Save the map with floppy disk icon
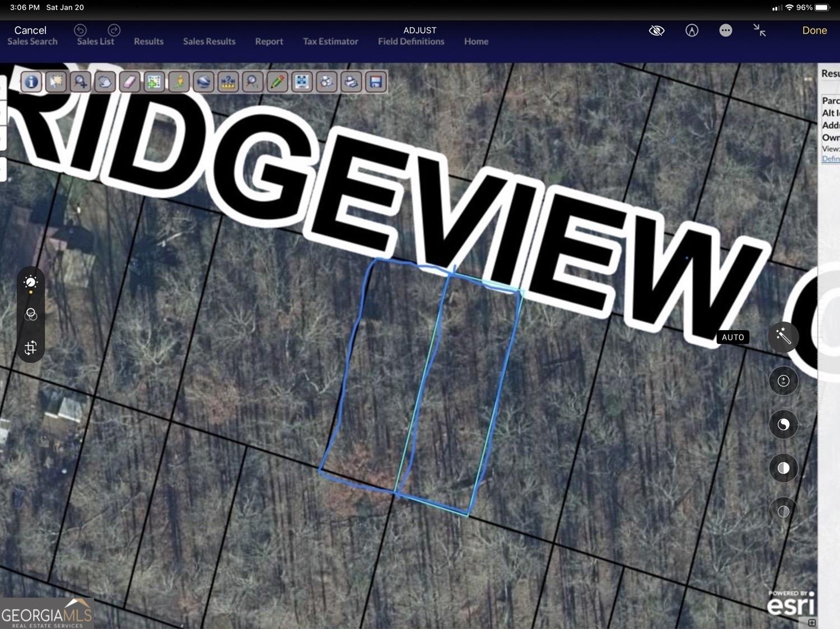The height and width of the screenshot is (629, 840). click(376, 82)
